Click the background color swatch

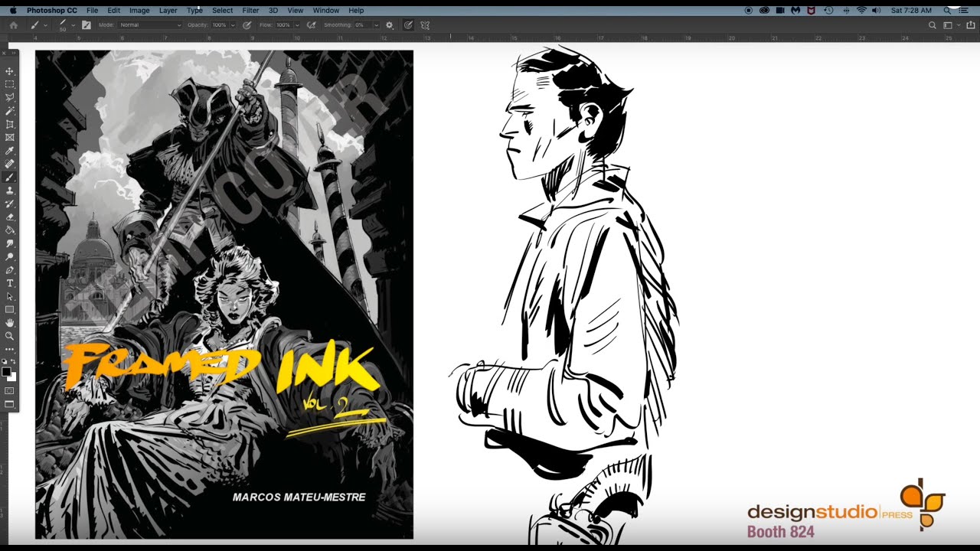[13, 377]
